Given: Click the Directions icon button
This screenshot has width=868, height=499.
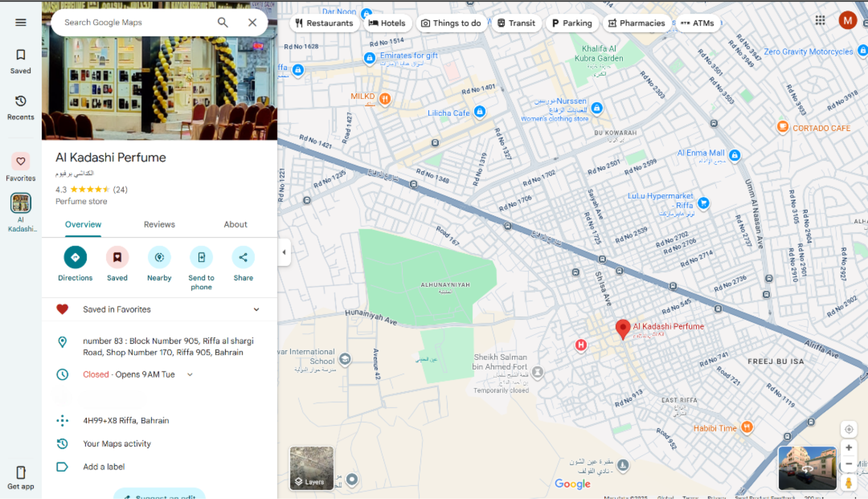Looking at the screenshot, I should pyautogui.click(x=75, y=257).
